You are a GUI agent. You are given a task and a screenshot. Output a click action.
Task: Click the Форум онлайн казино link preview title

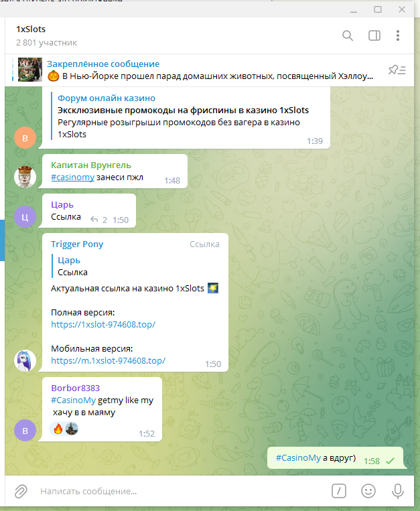coord(107,98)
